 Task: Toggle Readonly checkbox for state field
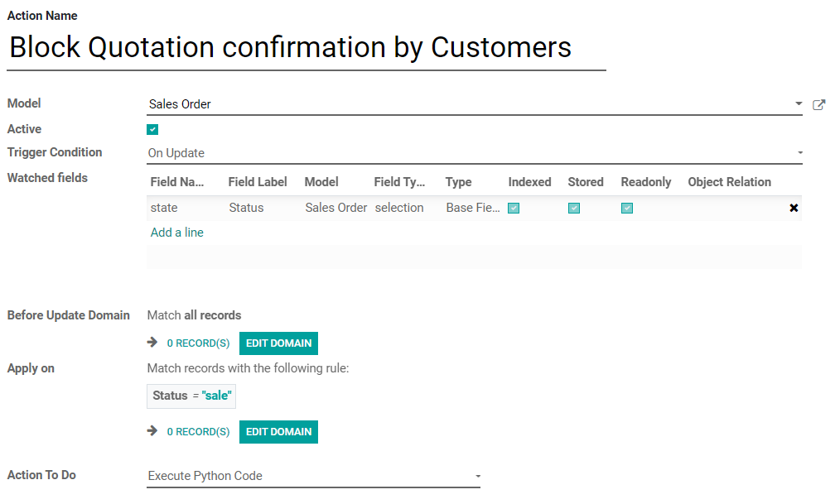[x=627, y=208]
